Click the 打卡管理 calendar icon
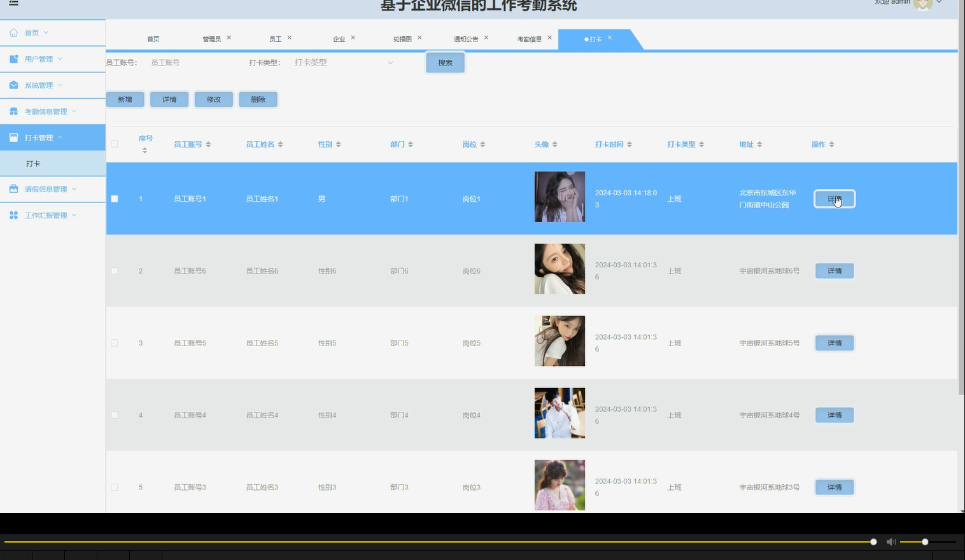The width and height of the screenshot is (965, 560). [x=12, y=137]
